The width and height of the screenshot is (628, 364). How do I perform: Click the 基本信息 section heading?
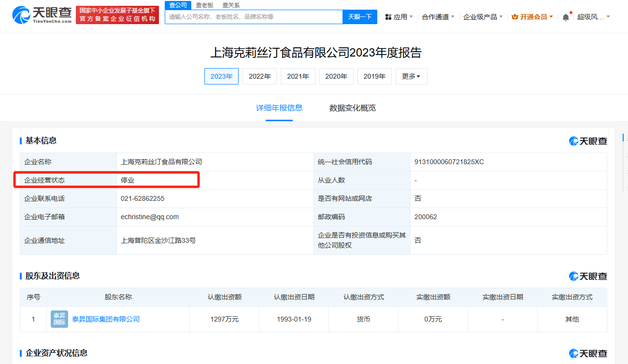coord(41,140)
